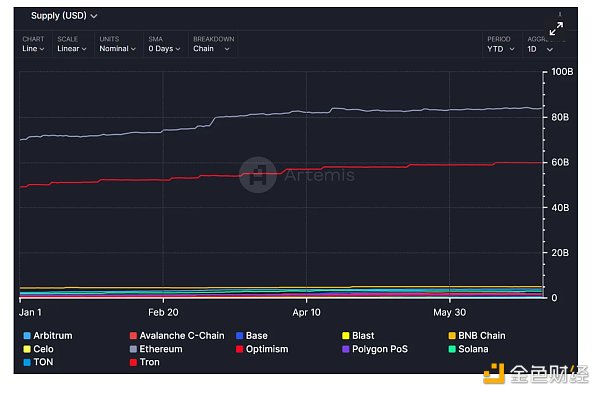Toggle the Tron legend series
Viewport: 600px width, 395px height.
click(x=145, y=362)
